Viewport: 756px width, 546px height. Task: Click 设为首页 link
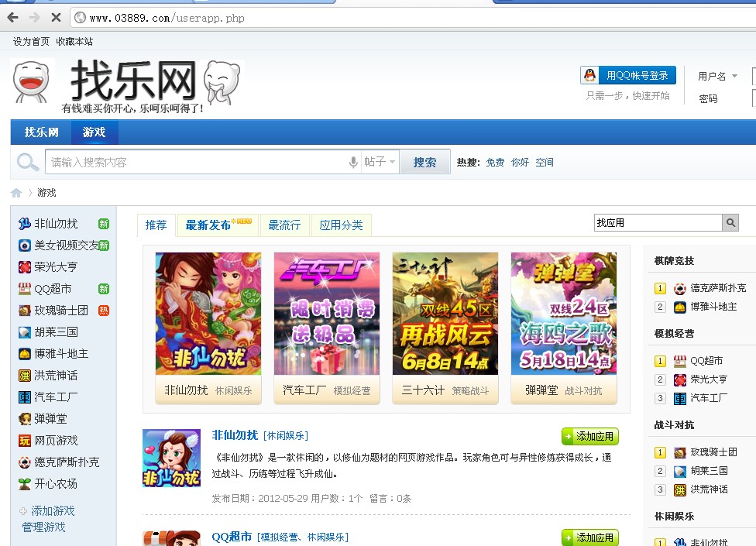click(31, 42)
